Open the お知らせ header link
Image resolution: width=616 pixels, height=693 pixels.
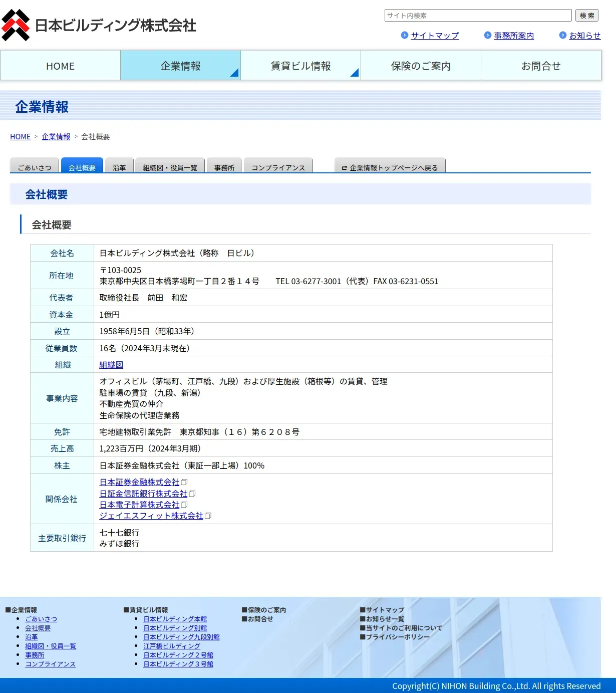click(585, 36)
